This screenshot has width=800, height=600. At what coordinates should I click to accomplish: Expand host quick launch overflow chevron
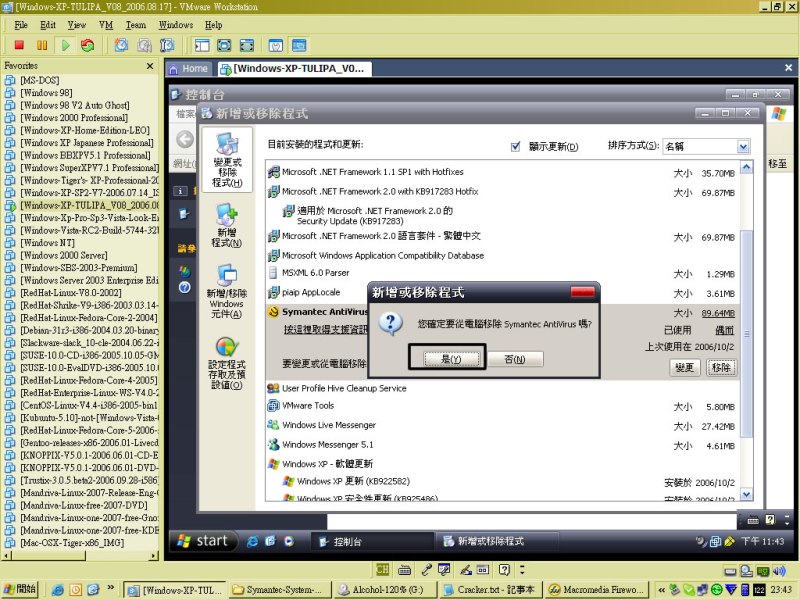point(110,588)
